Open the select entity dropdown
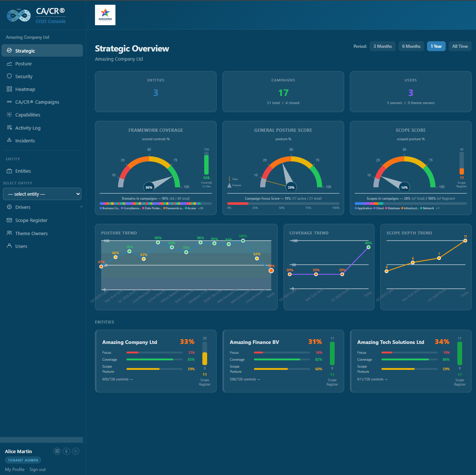This screenshot has width=476, height=475. (x=42, y=194)
